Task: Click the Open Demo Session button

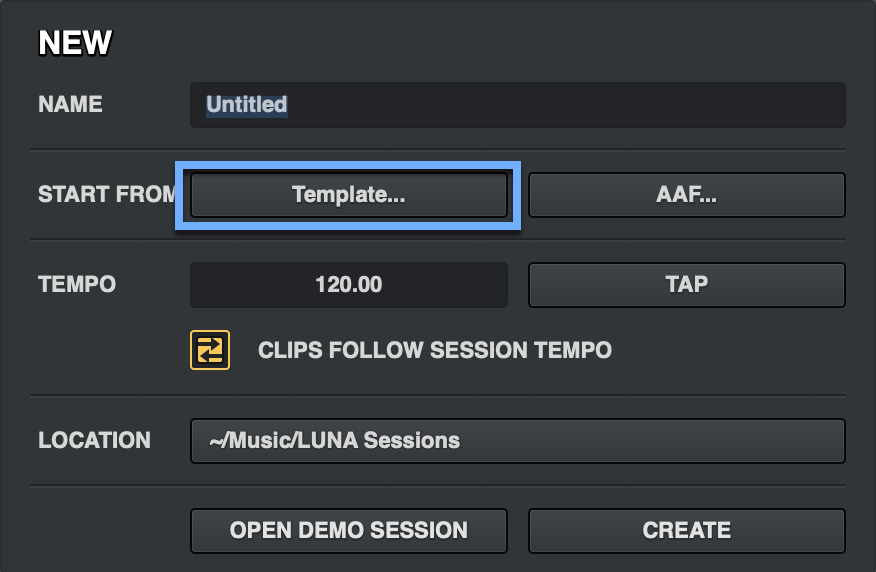Action: click(x=348, y=531)
